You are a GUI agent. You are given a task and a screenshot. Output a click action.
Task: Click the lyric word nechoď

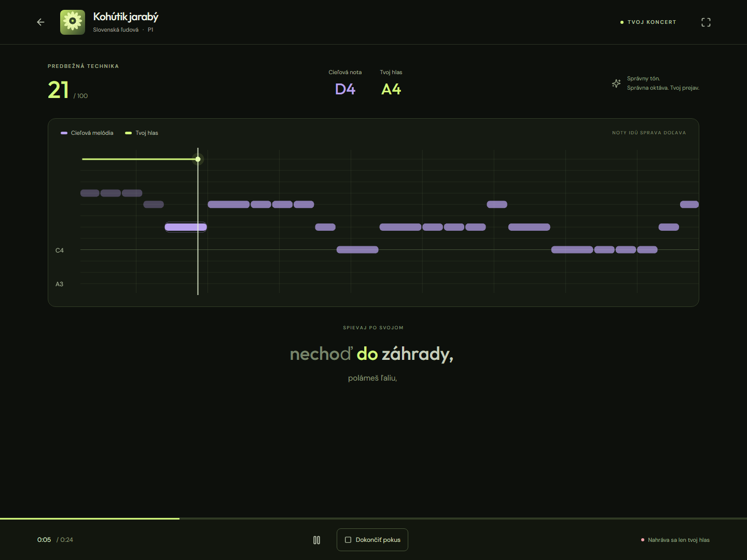(x=321, y=354)
